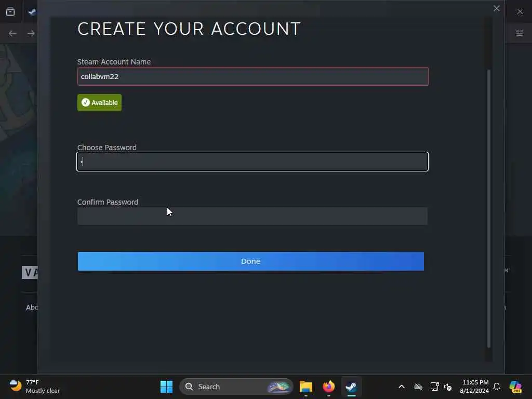Image resolution: width=532 pixels, height=399 pixels.
Task: Focus the Choose Password field
Action: coord(252,162)
